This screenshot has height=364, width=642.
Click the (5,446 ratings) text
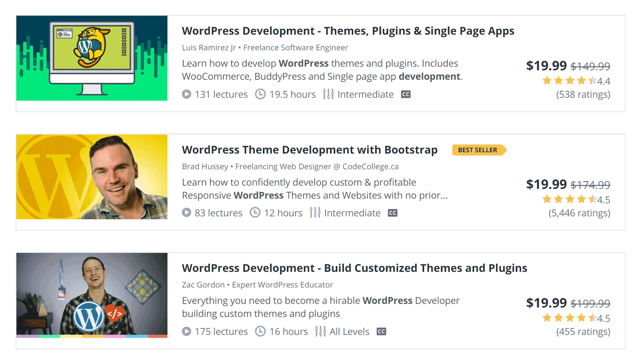coord(579,213)
